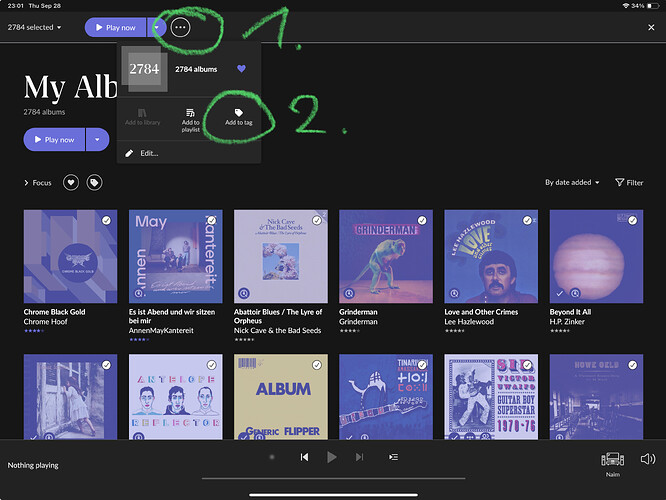Deselect Guitar Boy Superstar album checkmark
666x500 pixels.
[527, 365]
